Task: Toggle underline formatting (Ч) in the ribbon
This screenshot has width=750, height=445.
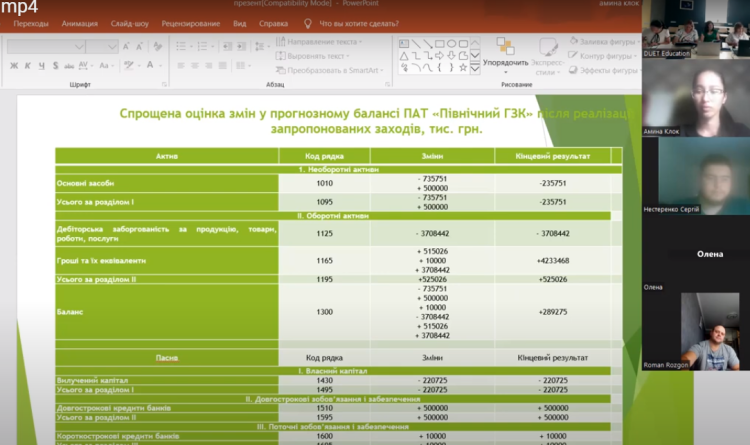Action: 42,66
